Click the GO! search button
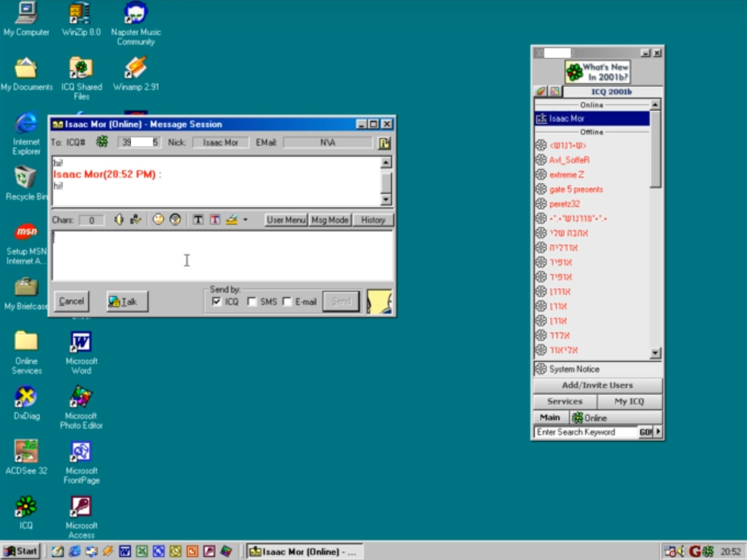 (x=646, y=432)
